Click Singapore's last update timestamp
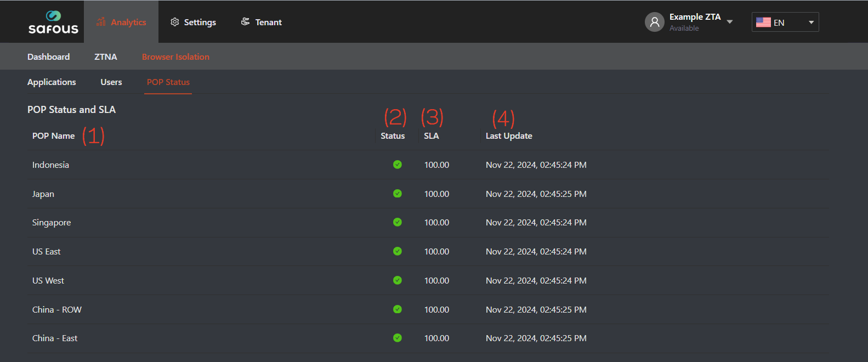Image resolution: width=868 pixels, height=362 pixels. point(536,222)
